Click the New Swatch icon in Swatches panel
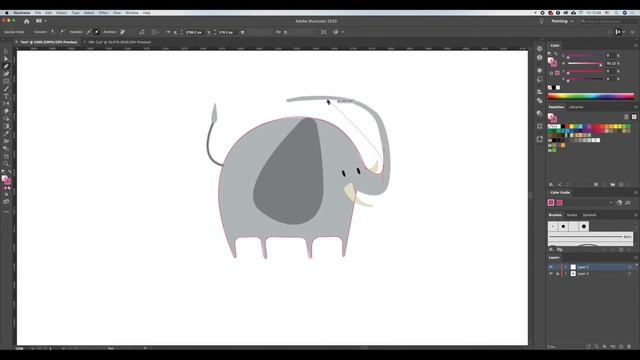This screenshot has width=640, height=360. [x=621, y=185]
